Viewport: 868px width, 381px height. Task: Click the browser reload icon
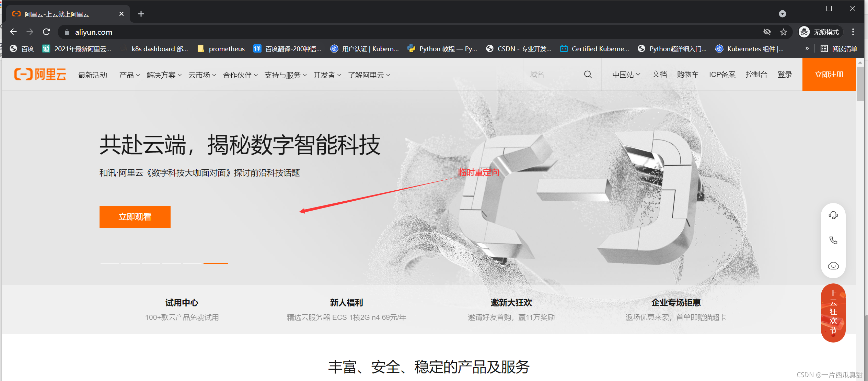tap(46, 32)
